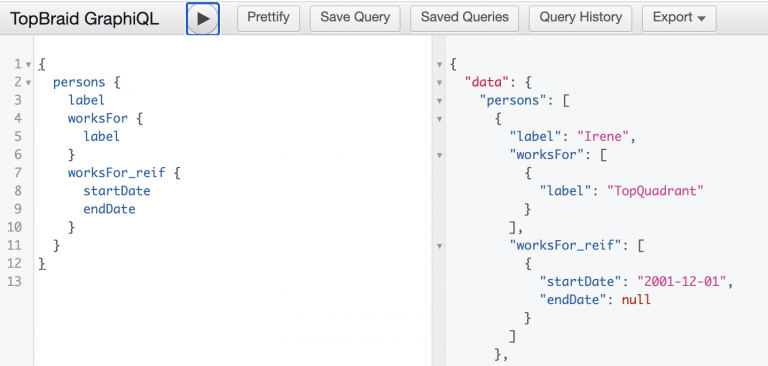Image resolution: width=768 pixels, height=366 pixels.
Task: Click "persons" field in the query editor
Action: 79,82
